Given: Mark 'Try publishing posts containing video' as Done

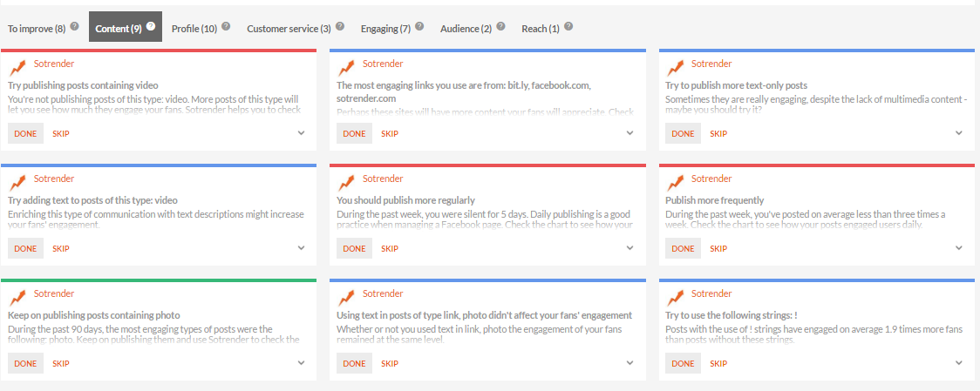Looking at the screenshot, I should click(x=25, y=133).
